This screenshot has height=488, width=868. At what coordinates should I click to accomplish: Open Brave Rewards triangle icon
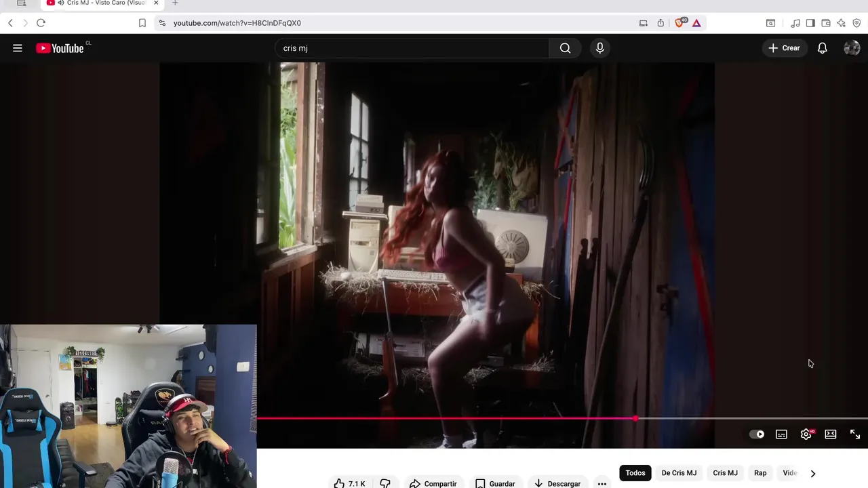click(696, 23)
